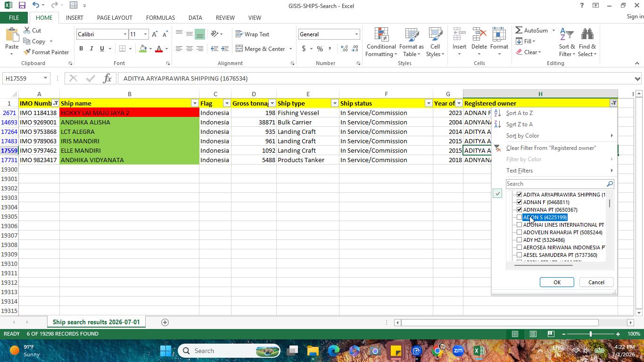
Task: Check the ADON S (4225199) filter checkbox
Action: tap(520, 217)
